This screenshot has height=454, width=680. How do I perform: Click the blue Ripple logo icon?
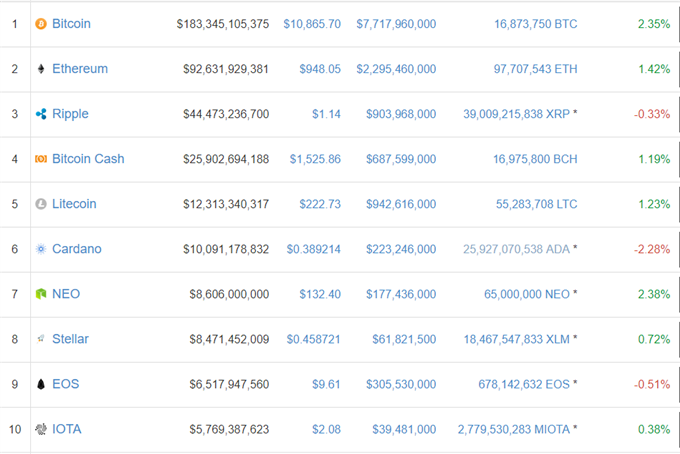(x=41, y=114)
